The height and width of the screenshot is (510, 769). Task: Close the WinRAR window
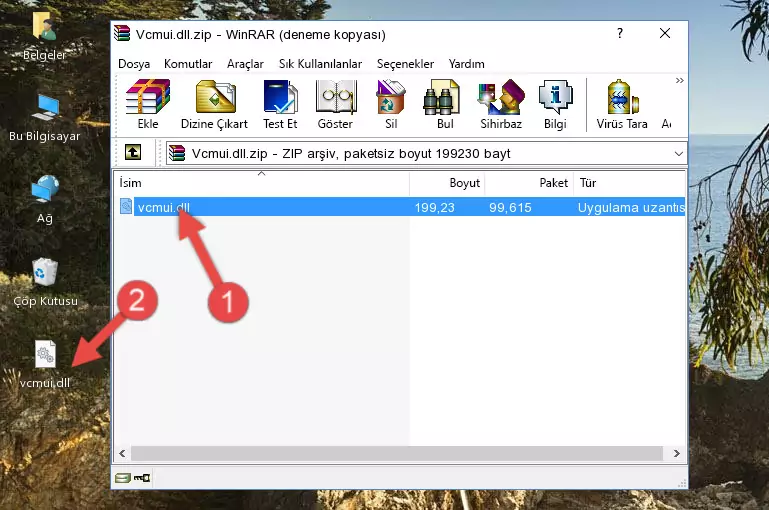(665, 33)
